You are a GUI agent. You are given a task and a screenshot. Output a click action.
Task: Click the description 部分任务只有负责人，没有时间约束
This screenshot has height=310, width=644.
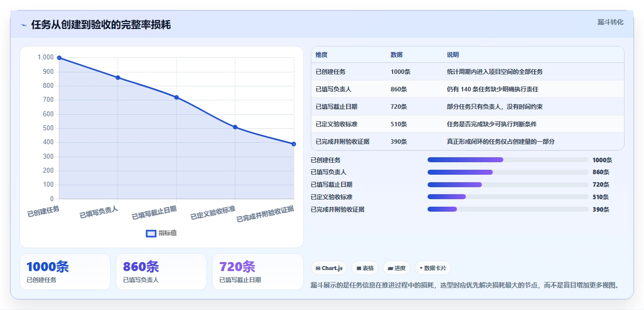[x=495, y=107]
